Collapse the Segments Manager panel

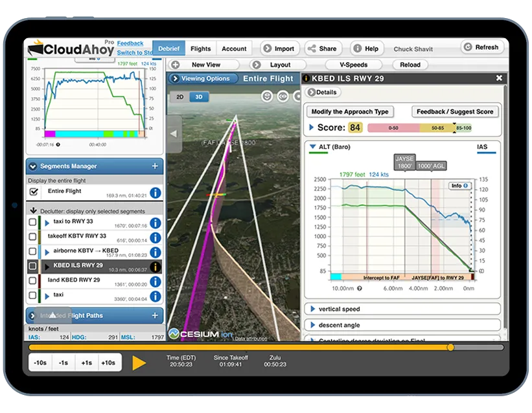point(33,166)
